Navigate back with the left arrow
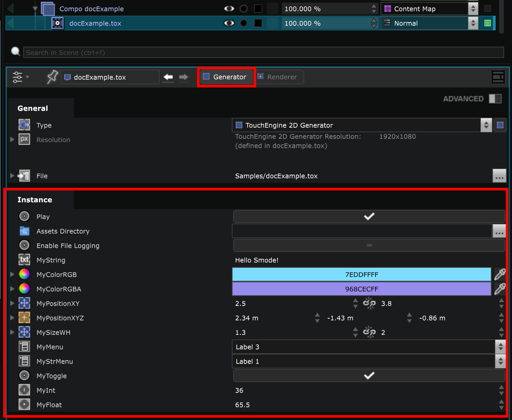Screen dimensions: 512x420 [168, 77]
